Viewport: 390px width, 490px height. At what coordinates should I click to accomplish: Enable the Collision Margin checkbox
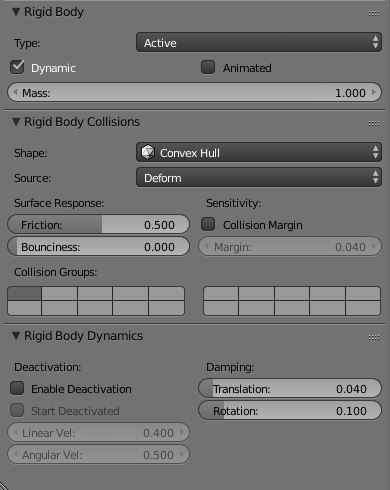208,224
